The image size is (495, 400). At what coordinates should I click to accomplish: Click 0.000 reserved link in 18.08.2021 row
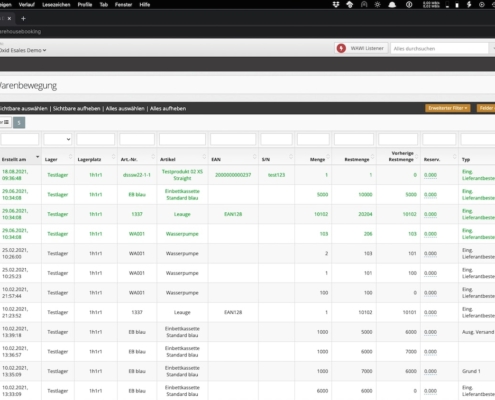430,175
